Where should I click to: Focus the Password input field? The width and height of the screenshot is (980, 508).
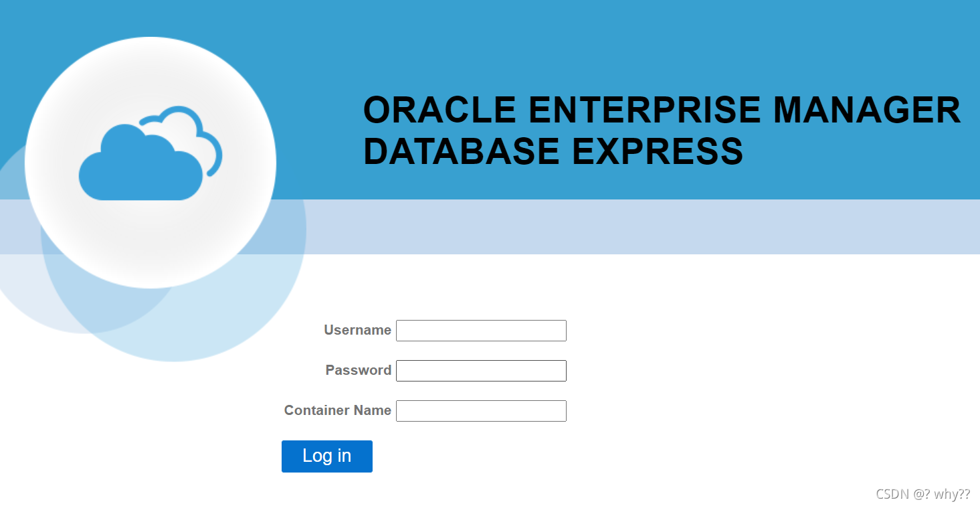click(481, 371)
